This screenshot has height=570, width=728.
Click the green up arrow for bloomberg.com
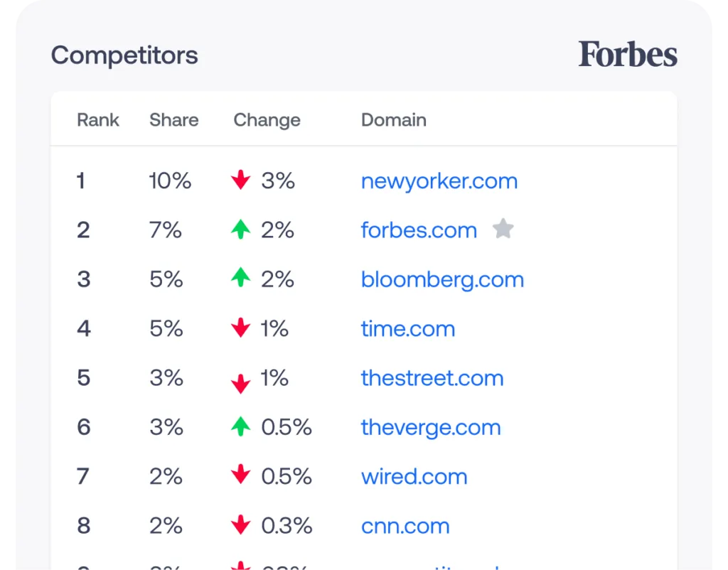pos(242,279)
